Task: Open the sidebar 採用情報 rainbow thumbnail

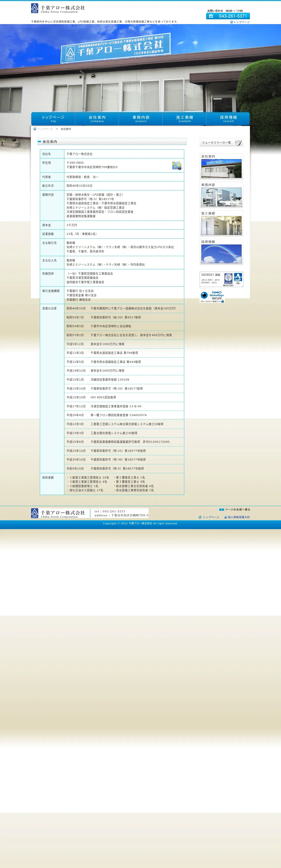Action: tap(221, 252)
